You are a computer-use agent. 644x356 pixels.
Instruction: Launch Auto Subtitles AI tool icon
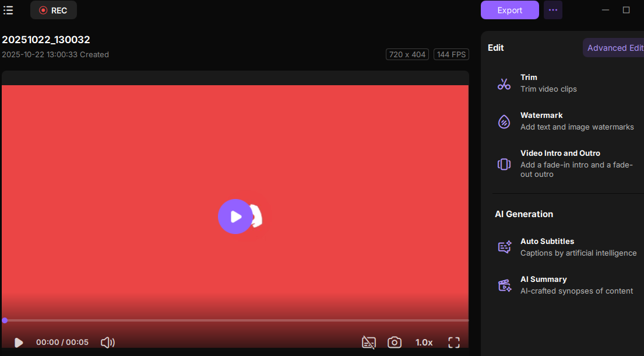point(504,247)
